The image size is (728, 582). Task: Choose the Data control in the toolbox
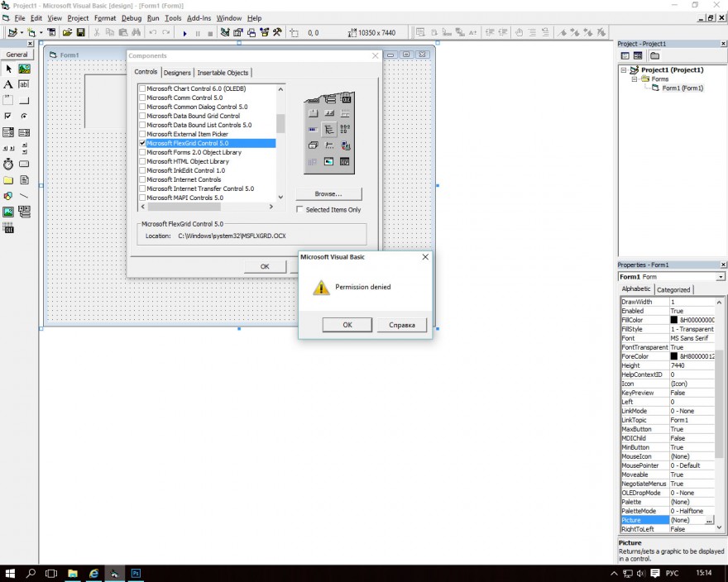24,212
